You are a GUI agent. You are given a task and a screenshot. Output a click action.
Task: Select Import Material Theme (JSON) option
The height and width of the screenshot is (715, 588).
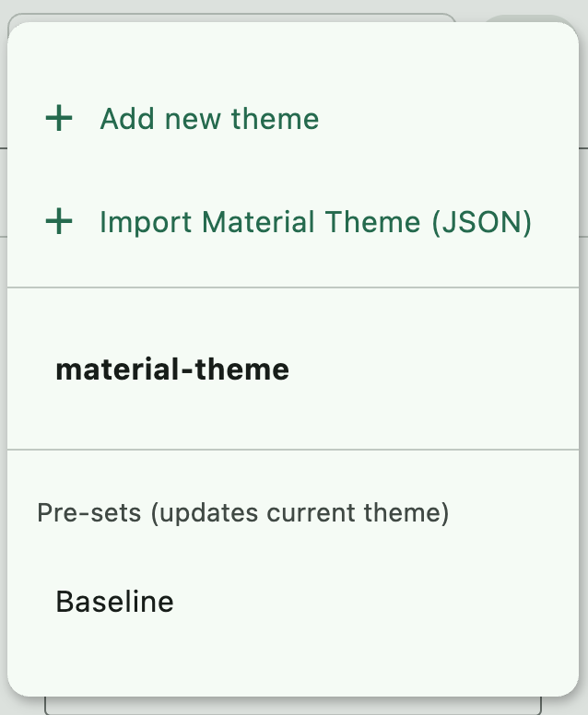[x=315, y=222]
